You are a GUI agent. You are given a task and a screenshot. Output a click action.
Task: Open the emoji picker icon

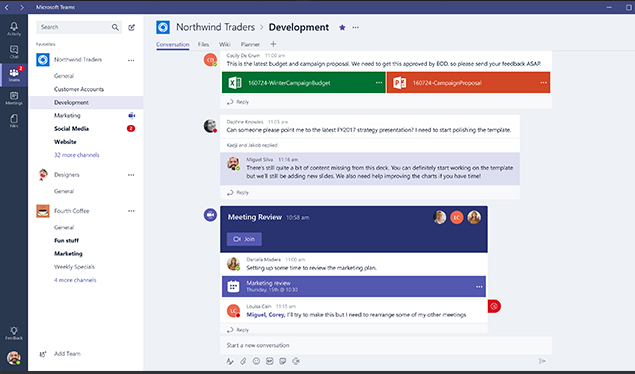256,361
